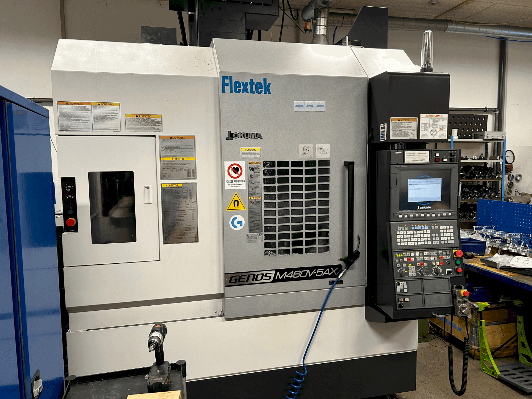The width and height of the screenshot is (532, 399).
Task: Select the F8 softkey below the monitor
Action: pos(444,214)
